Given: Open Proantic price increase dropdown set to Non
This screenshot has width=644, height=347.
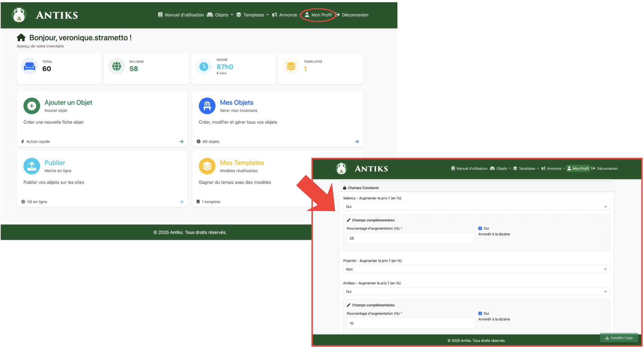Looking at the screenshot, I should (476, 269).
